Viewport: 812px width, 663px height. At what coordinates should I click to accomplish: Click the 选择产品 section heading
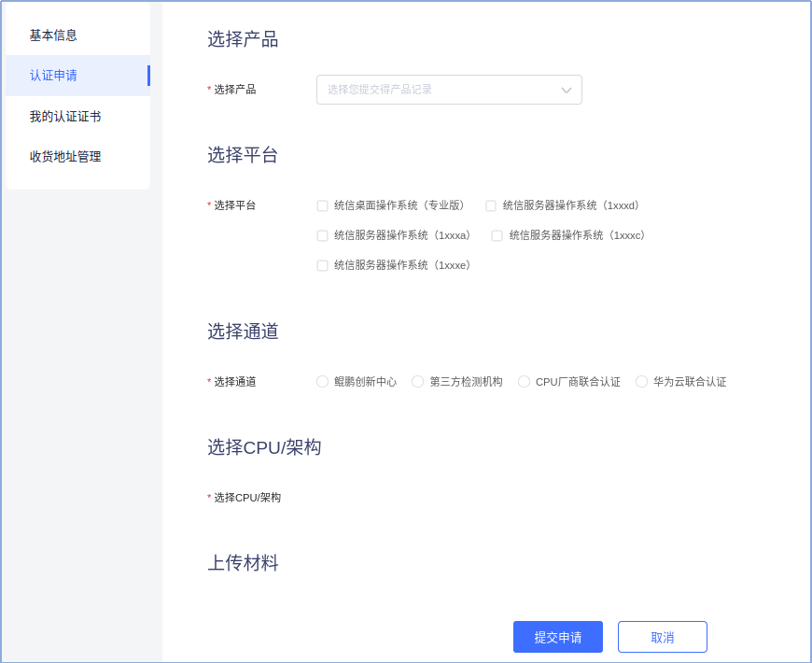pos(243,39)
